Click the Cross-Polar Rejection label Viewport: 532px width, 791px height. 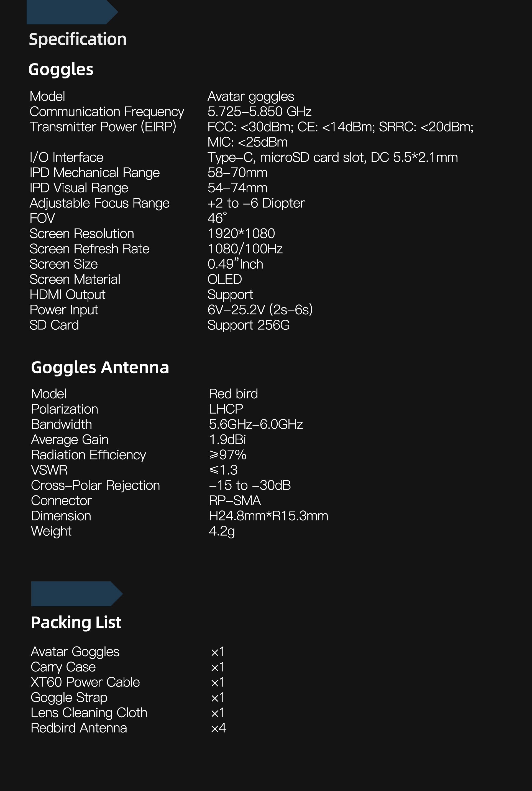95,485
